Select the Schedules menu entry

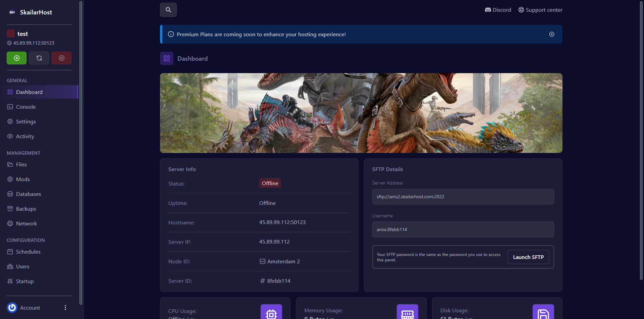28,252
